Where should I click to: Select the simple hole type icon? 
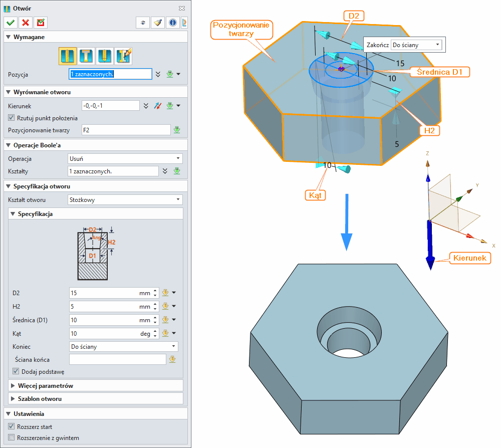click(67, 56)
